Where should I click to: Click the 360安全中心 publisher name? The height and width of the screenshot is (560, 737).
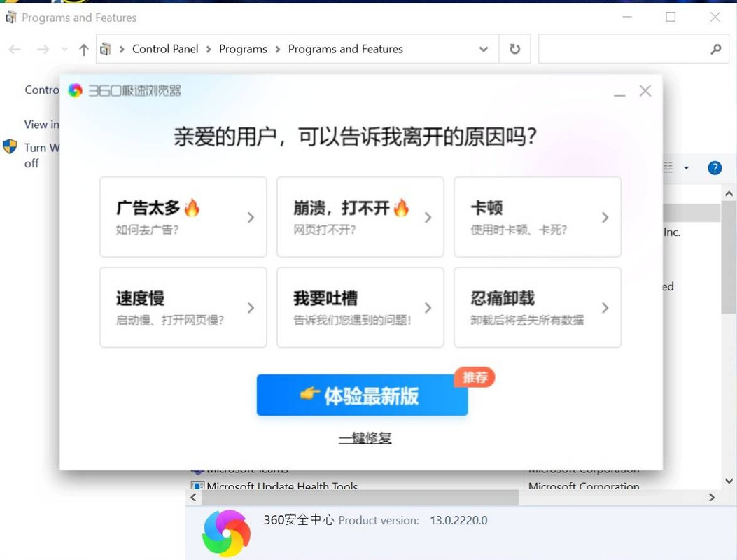299,519
